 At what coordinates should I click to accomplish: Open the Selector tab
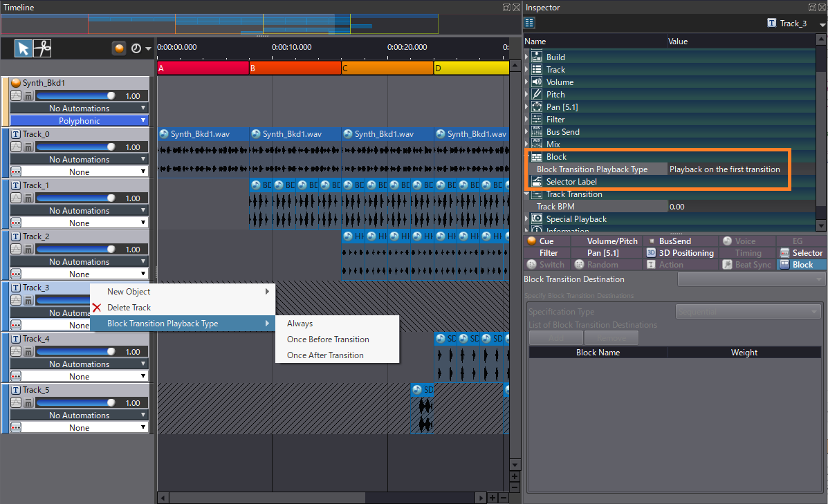pyautogui.click(x=802, y=253)
